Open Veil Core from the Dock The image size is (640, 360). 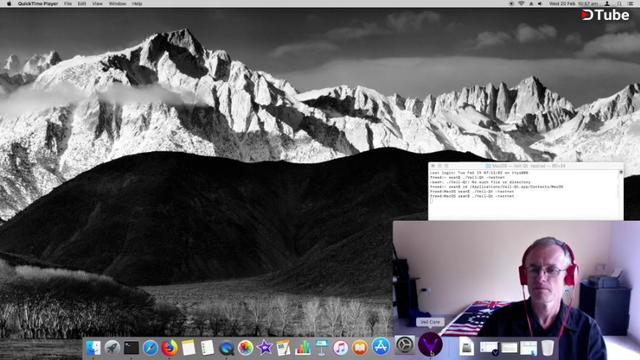(430, 344)
